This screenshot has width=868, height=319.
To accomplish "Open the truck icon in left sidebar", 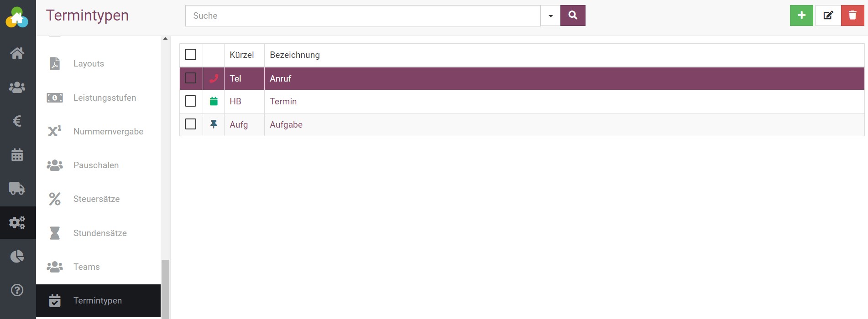I will [17, 188].
